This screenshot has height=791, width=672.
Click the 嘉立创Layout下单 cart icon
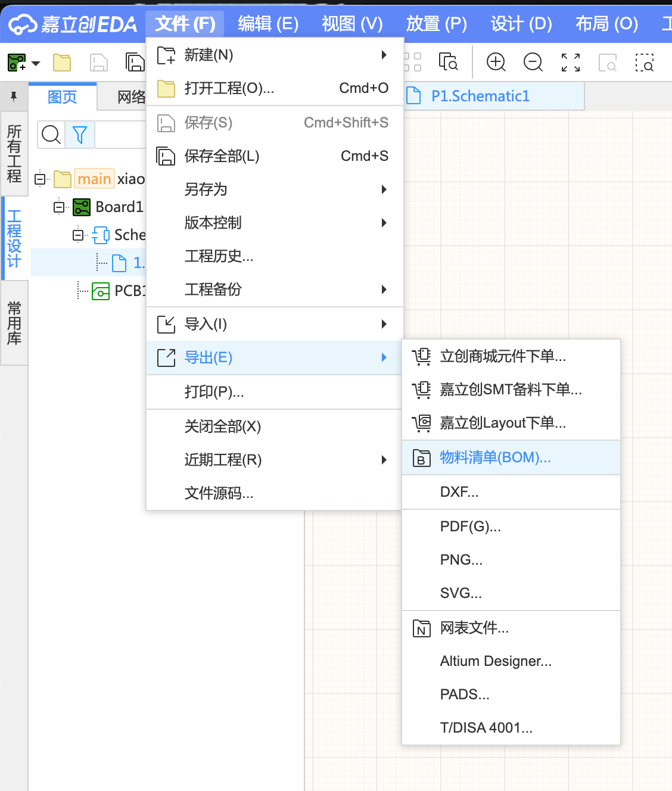[421, 423]
